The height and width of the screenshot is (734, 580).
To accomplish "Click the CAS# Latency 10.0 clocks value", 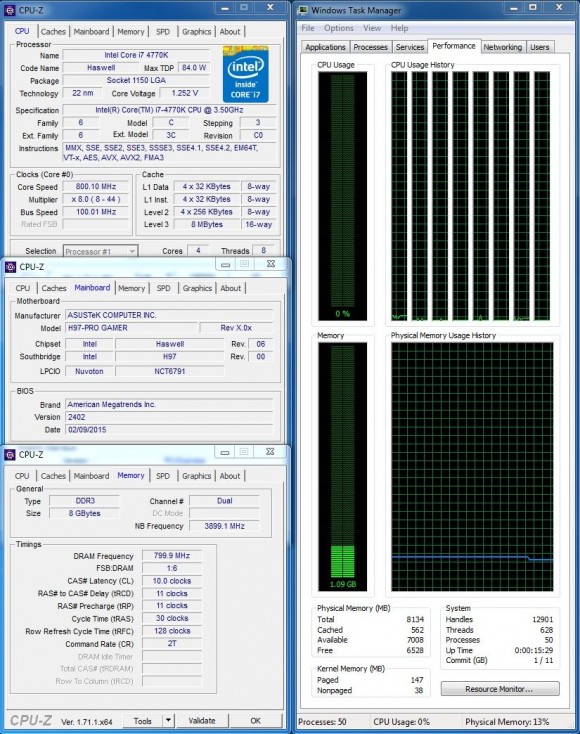I will click(x=172, y=581).
